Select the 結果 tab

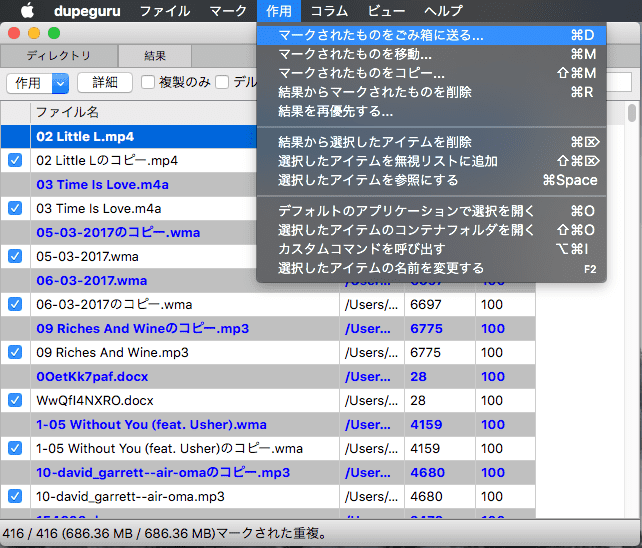click(x=155, y=55)
